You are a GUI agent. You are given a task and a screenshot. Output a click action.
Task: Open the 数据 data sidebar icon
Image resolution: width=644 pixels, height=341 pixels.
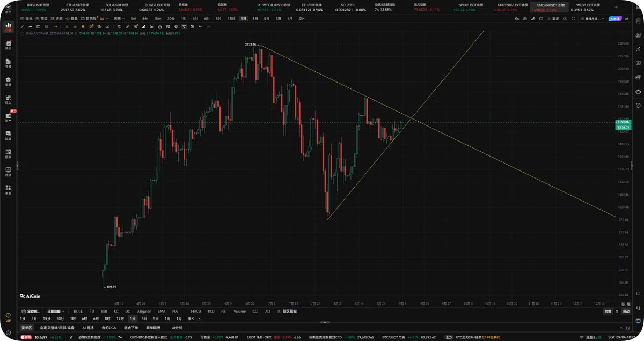pos(8,171)
